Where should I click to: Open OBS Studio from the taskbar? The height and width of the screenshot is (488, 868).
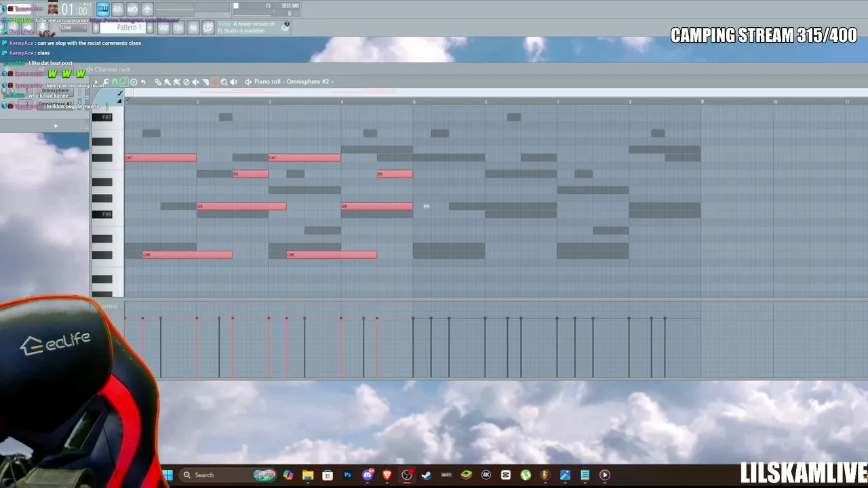[407, 475]
